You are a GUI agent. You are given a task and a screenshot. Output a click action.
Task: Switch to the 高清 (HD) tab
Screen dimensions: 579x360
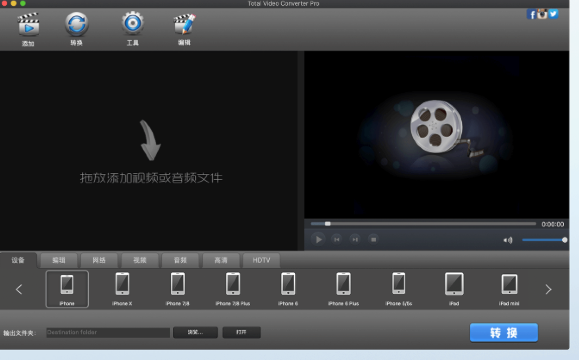(x=221, y=260)
